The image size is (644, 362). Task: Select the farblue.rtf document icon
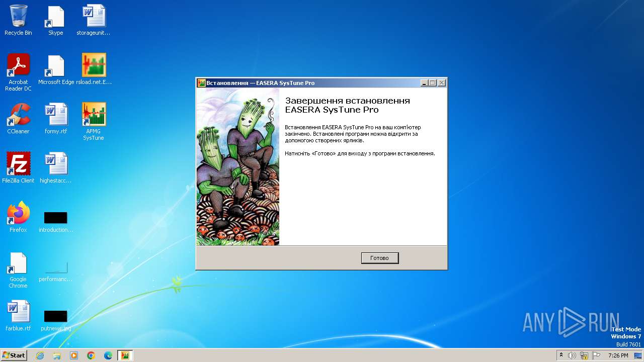point(18,316)
